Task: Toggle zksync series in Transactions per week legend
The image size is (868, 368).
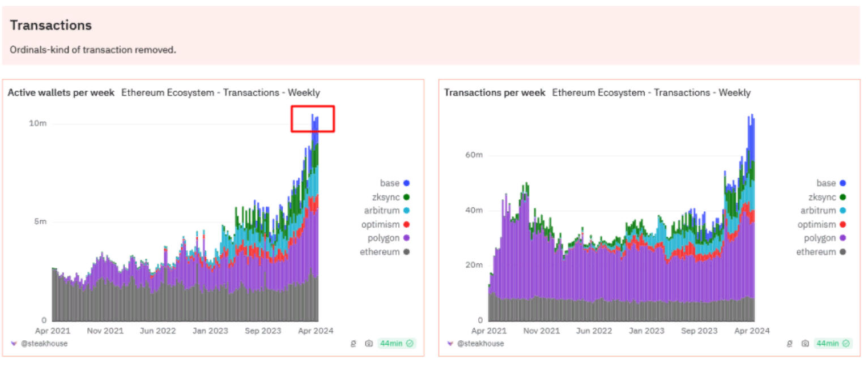Action: pos(822,197)
